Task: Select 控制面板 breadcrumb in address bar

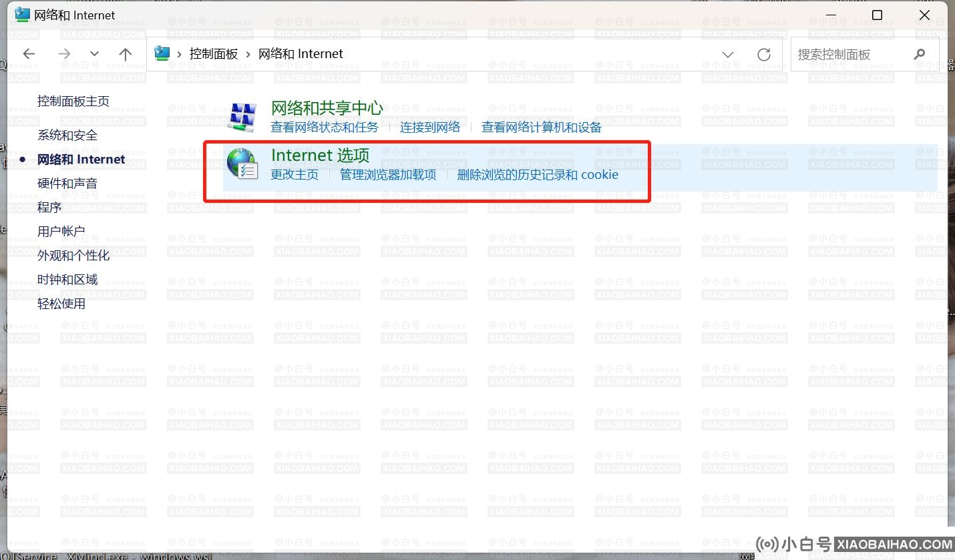Action: (x=214, y=54)
